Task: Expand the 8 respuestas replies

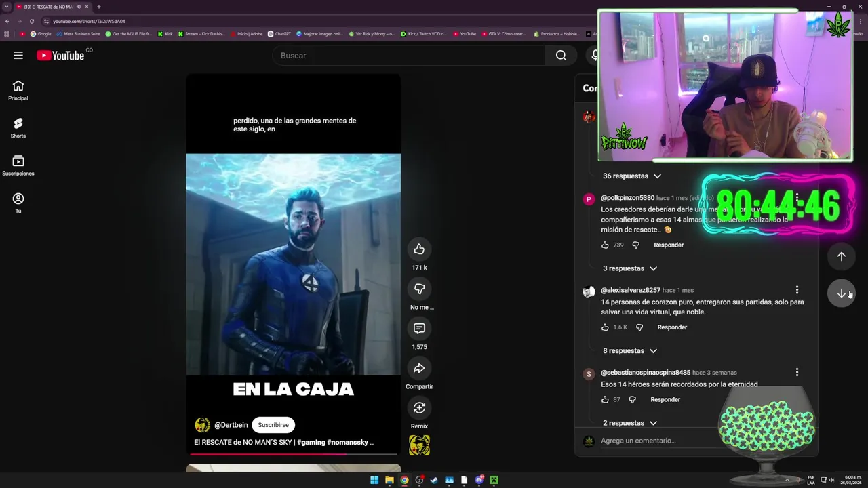Action: click(630, 351)
